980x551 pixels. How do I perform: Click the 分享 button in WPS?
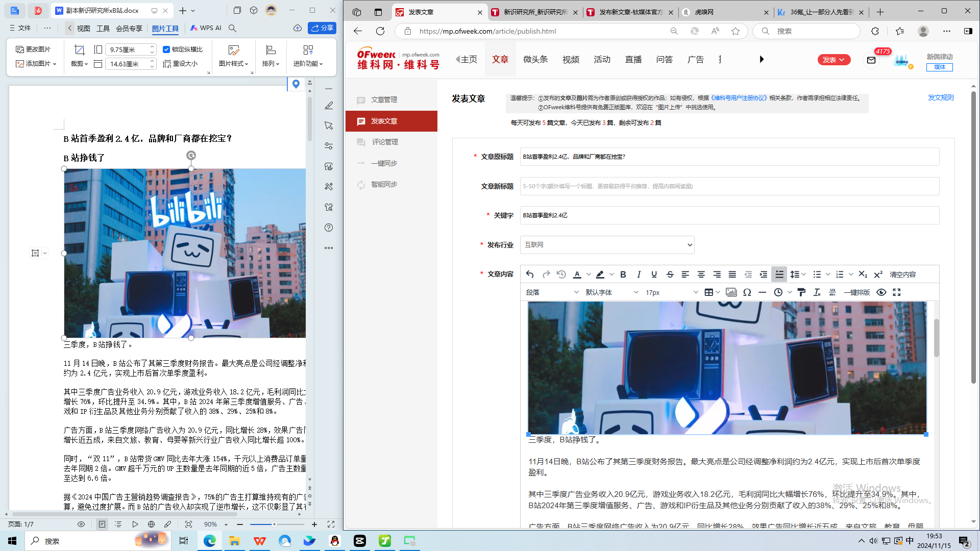tap(322, 28)
